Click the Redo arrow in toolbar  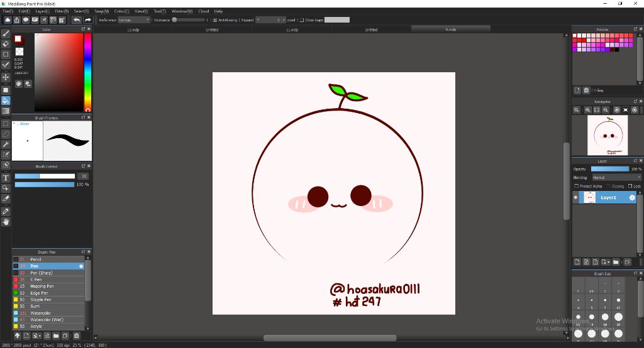pyautogui.click(x=87, y=19)
